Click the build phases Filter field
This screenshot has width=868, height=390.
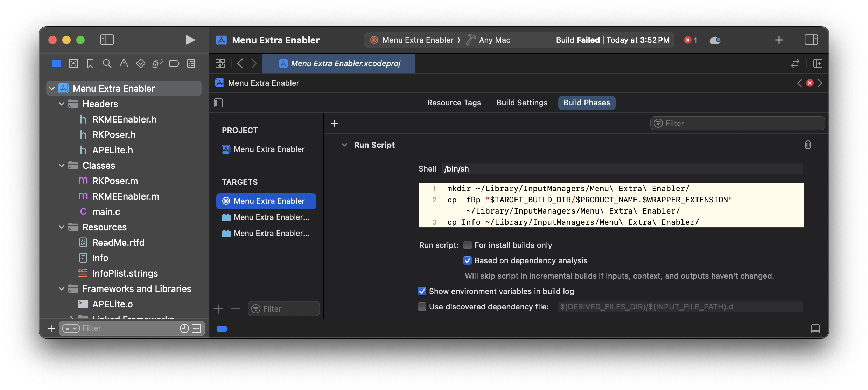[737, 123]
